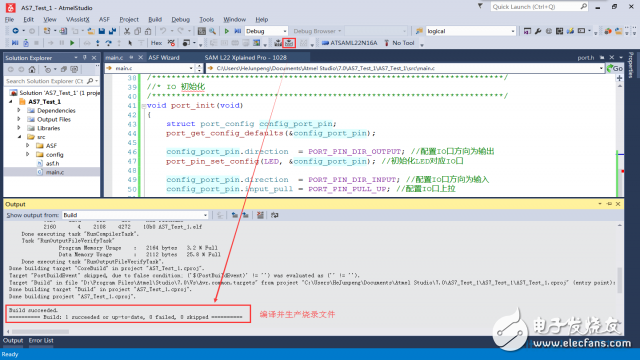Image resolution: width=640 pixels, height=360 pixels.
Task: Click the Collapse All icon in Solution Explorer
Action: [64, 69]
